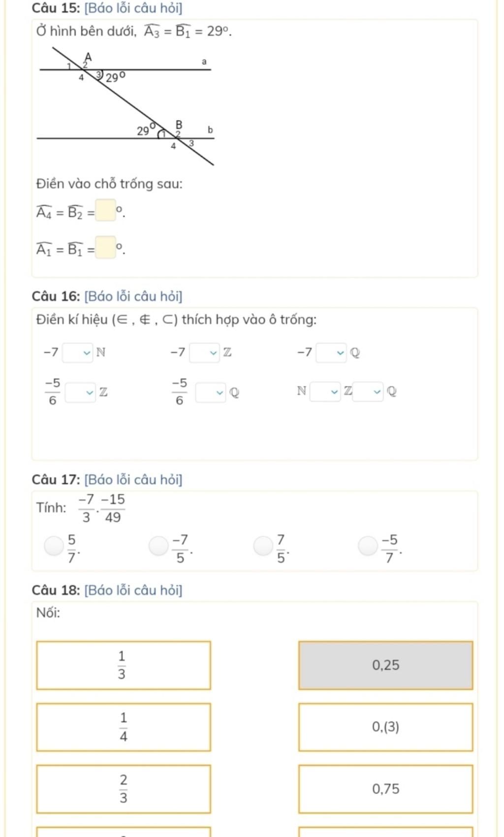Report error link for Câu 18

(133, 590)
